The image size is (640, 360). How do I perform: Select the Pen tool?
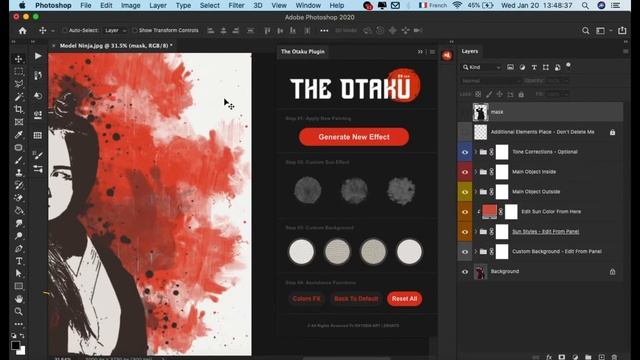coord(18,249)
